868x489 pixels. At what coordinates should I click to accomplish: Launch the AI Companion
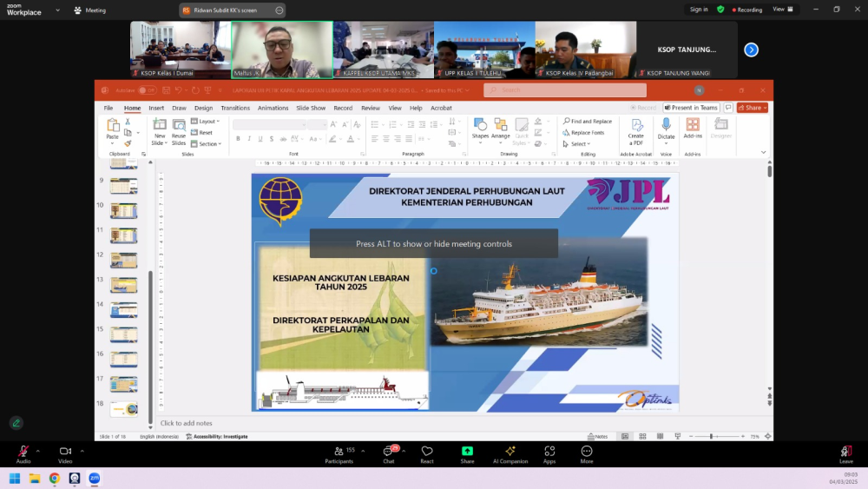pyautogui.click(x=510, y=454)
